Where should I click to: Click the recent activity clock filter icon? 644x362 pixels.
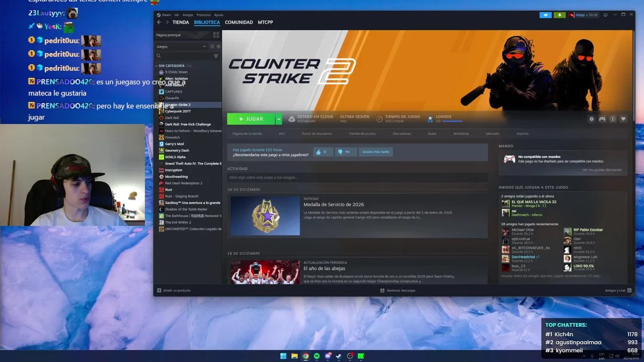pyautogui.click(x=212, y=46)
